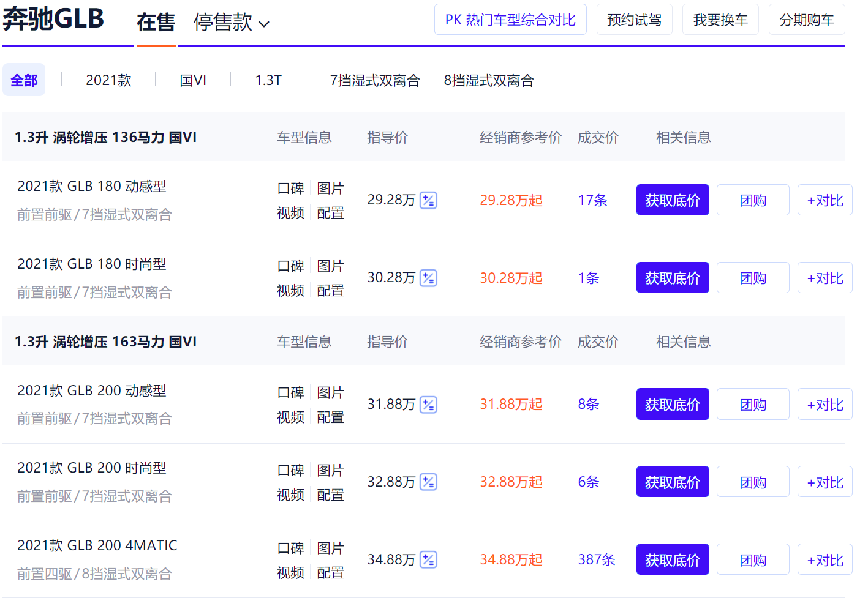
Task: Open 口碑 for GLB 180 时尚型
Action: click(x=290, y=266)
